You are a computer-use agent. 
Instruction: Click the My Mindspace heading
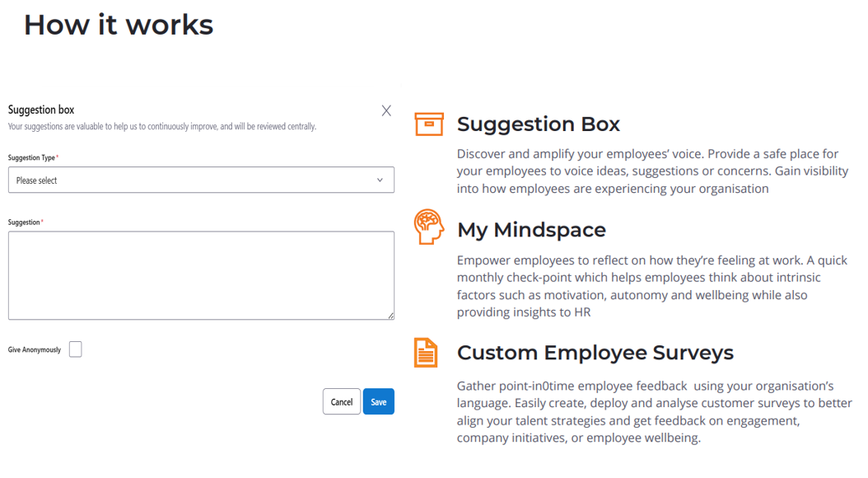[x=531, y=230]
